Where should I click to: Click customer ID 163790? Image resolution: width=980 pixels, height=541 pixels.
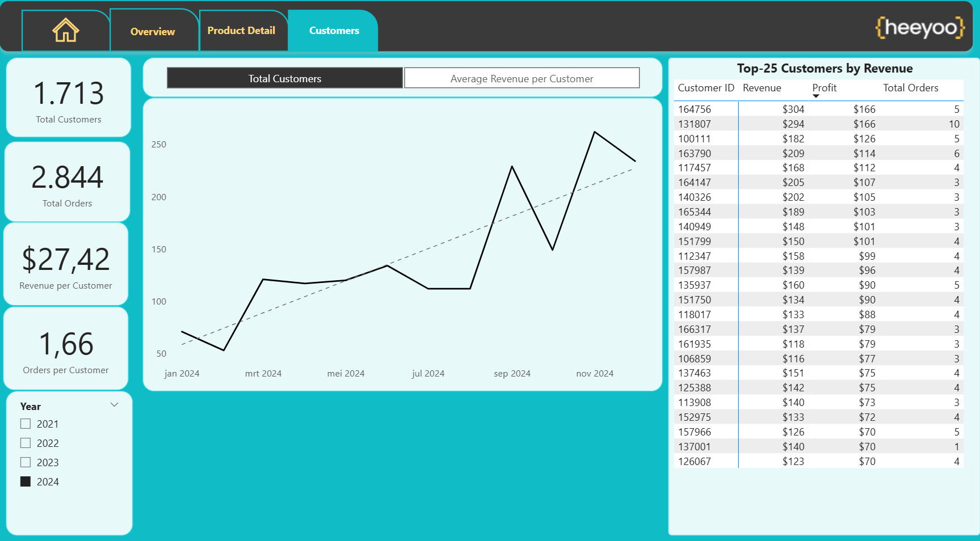pyautogui.click(x=694, y=153)
